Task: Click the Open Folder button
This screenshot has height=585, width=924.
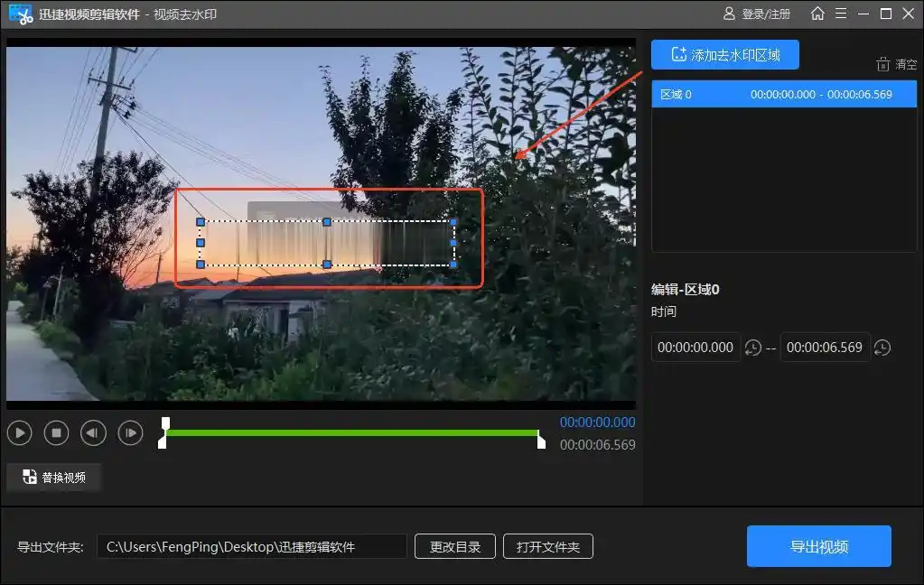Action: [548, 547]
